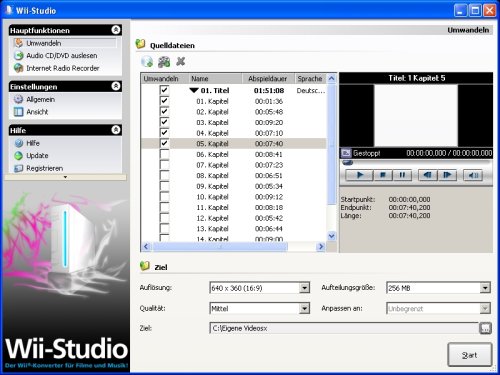Click the browse button next to Ziel path

[x=485, y=328]
